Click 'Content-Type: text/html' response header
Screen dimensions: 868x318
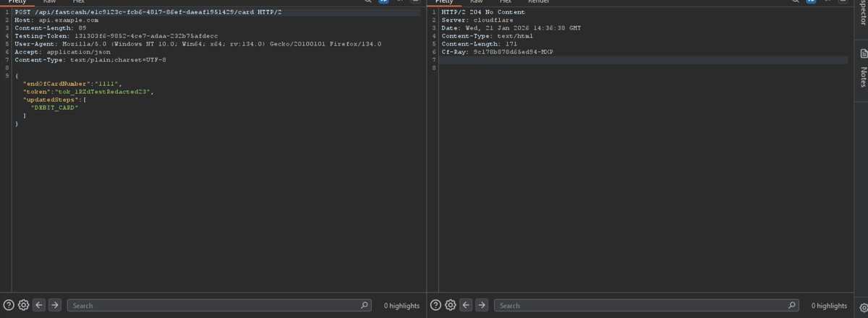click(488, 36)
